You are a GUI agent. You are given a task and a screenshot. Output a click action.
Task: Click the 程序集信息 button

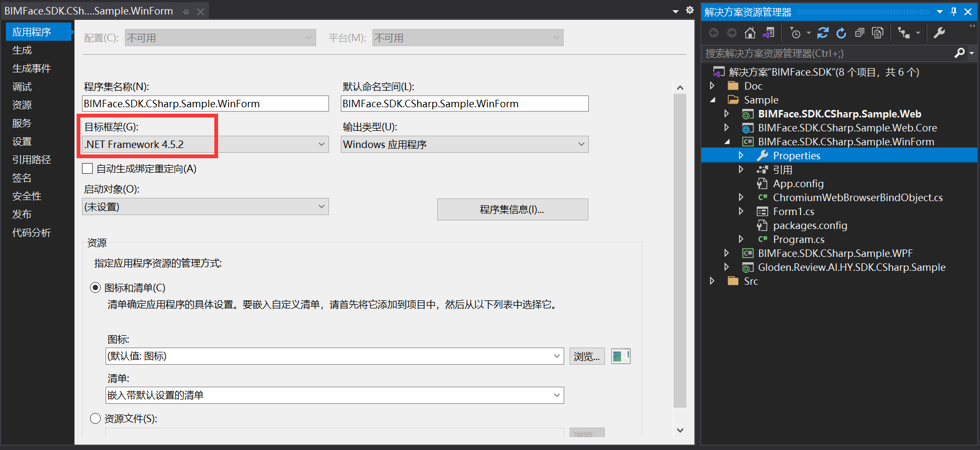click(512, 209)
